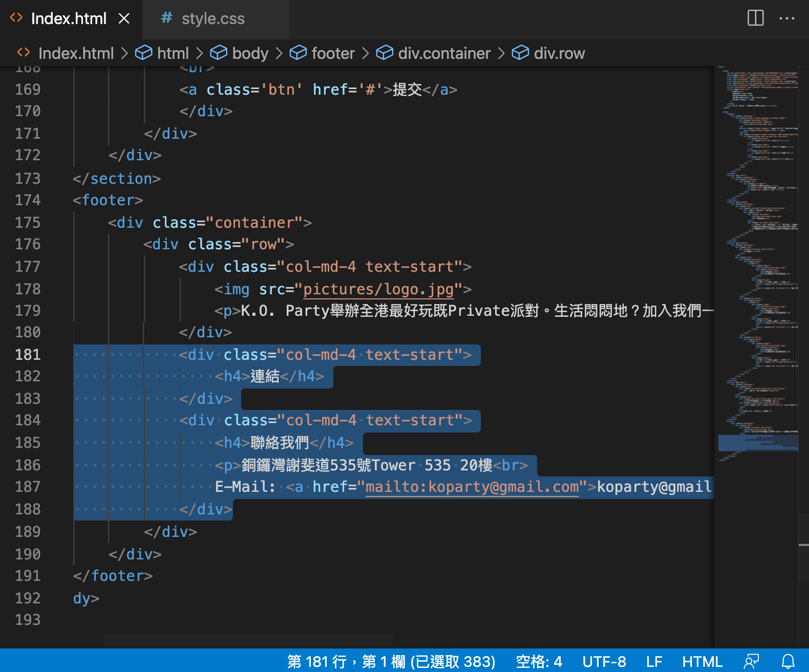Click the </section> tag on line 173
This screenshot has width=809, height=672.
click(117, 179)
